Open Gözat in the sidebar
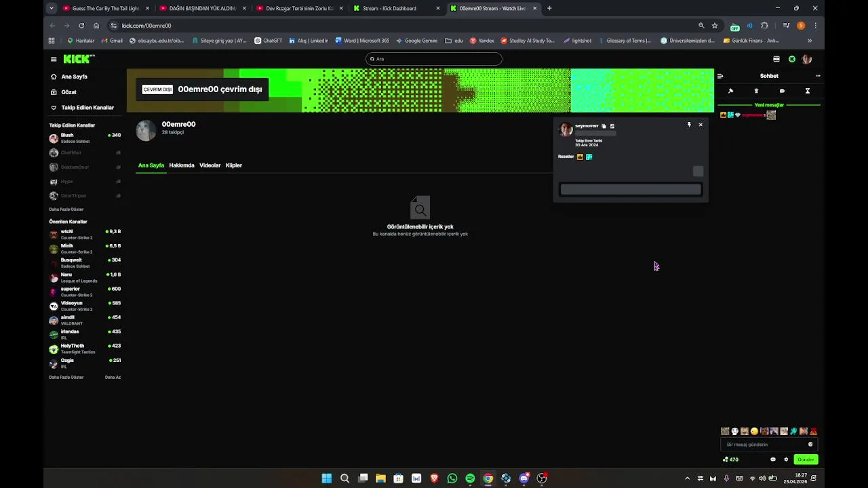The width and height of the screenshot is (868, 488). tap(64, 92)
